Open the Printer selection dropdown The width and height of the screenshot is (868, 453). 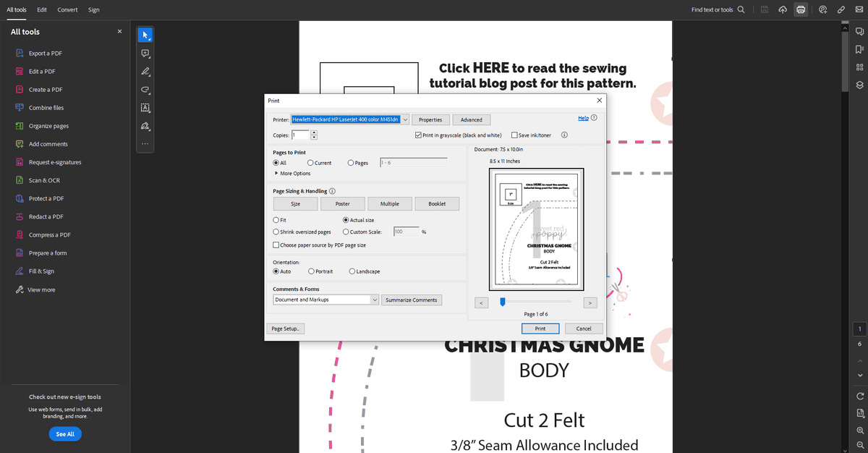click(x=351, y=119)
